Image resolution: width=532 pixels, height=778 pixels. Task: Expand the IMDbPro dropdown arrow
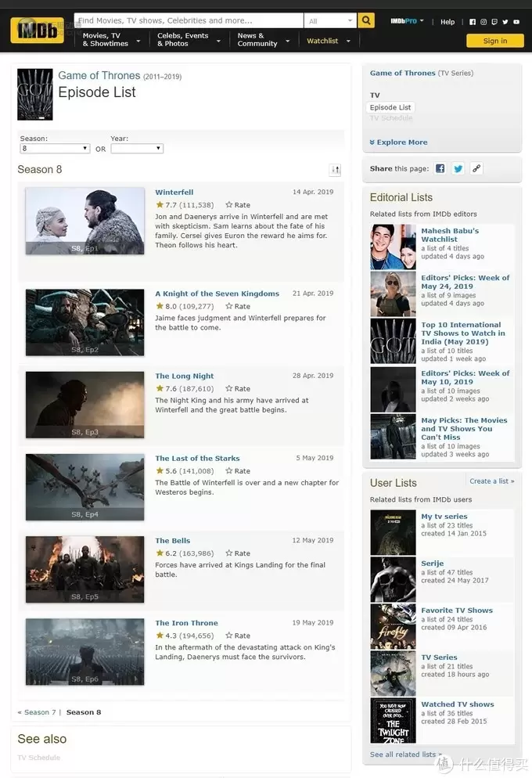point(422,21)
